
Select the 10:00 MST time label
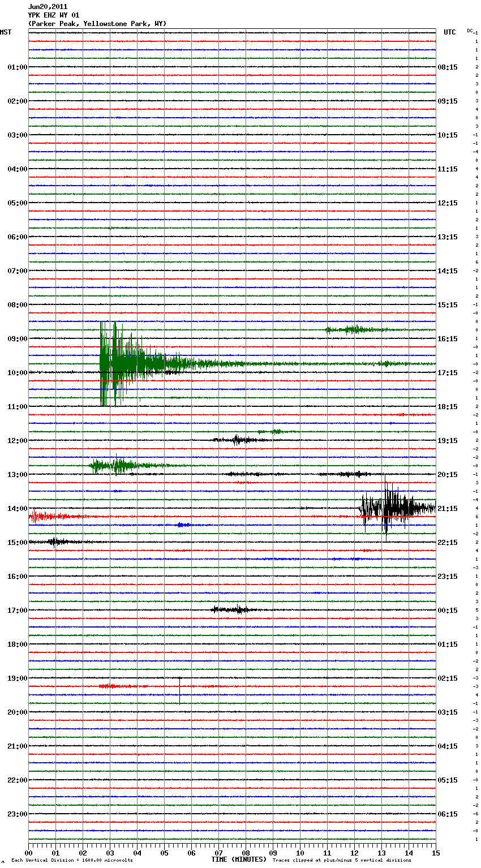point(17,373)
